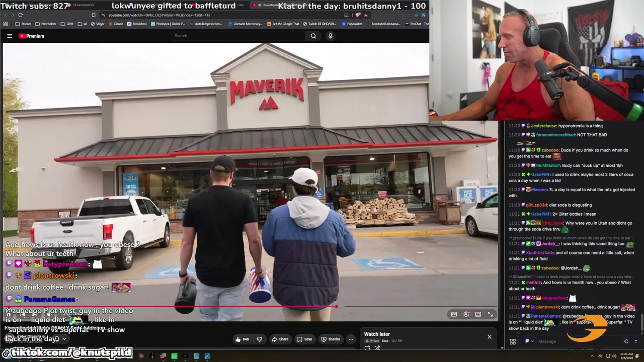Click the Share button under the video
This screenshot has width=644, height=362.
click(x=281, y=339)
